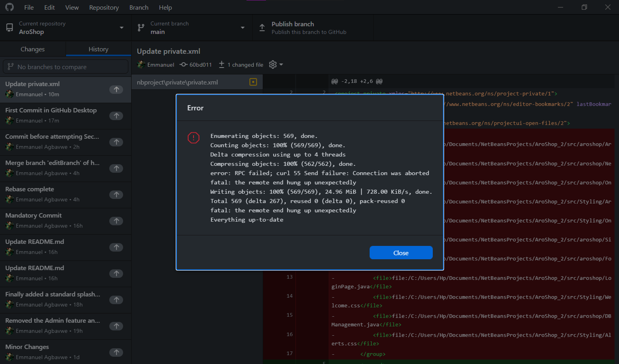Click push arrow on Merge branch row
Viewport: 619px width, 364px height.
[116, 168]
